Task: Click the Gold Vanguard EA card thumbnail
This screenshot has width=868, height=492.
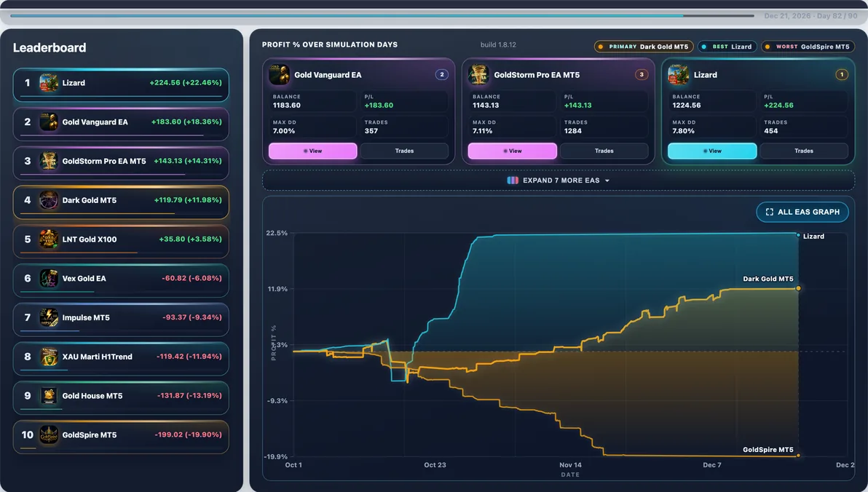Action: point(279,75)
